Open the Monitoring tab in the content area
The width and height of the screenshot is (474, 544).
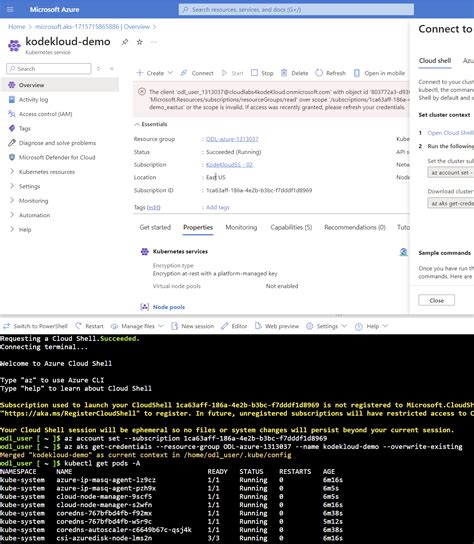coord(241,228)
